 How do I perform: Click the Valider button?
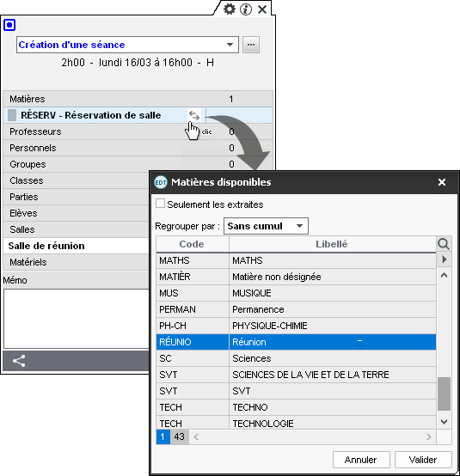423,460
